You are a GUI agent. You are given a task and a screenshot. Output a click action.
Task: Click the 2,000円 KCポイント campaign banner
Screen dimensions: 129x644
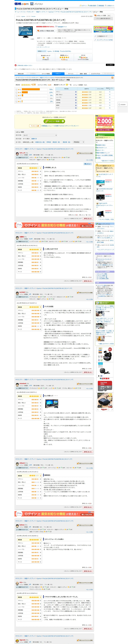(x=105, y=123)
